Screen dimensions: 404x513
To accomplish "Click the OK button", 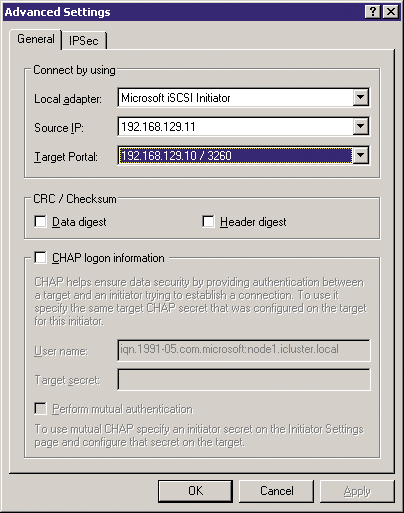I will [x=195, y=491].
